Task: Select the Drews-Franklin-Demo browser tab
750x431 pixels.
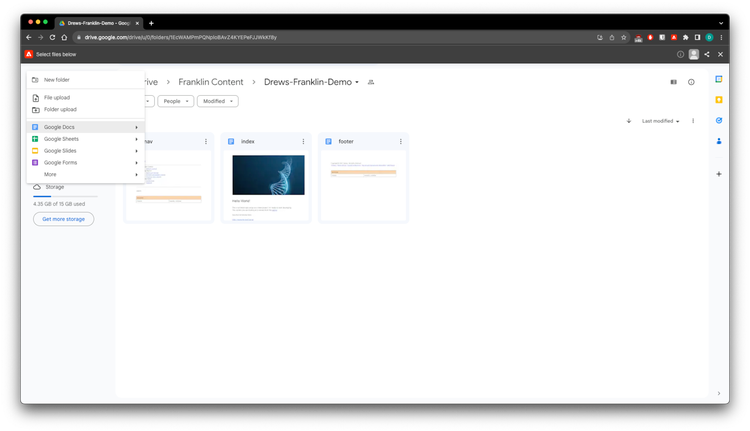Action: 99,23
